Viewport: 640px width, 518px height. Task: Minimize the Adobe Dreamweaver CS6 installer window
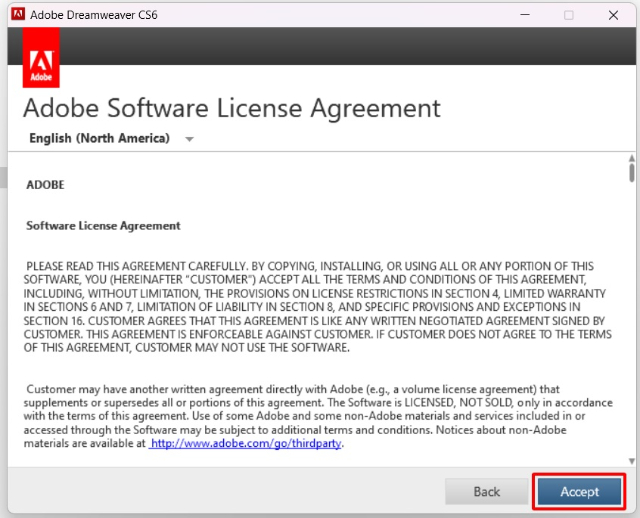(525, 15)
